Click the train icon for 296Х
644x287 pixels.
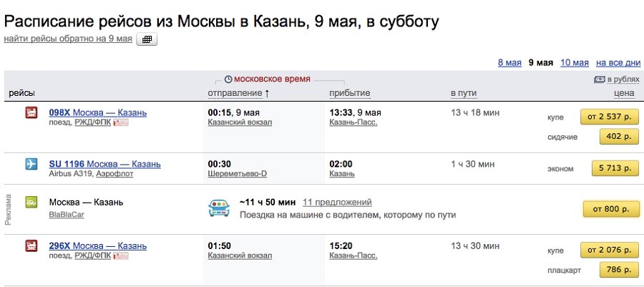(x=31, y=247)
